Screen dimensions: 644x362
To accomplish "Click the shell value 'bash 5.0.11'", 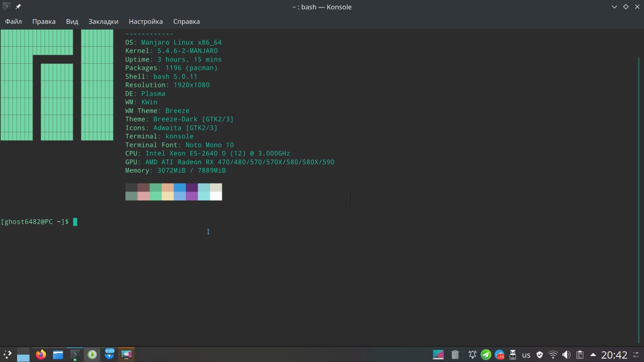I will tap(176, 76).
